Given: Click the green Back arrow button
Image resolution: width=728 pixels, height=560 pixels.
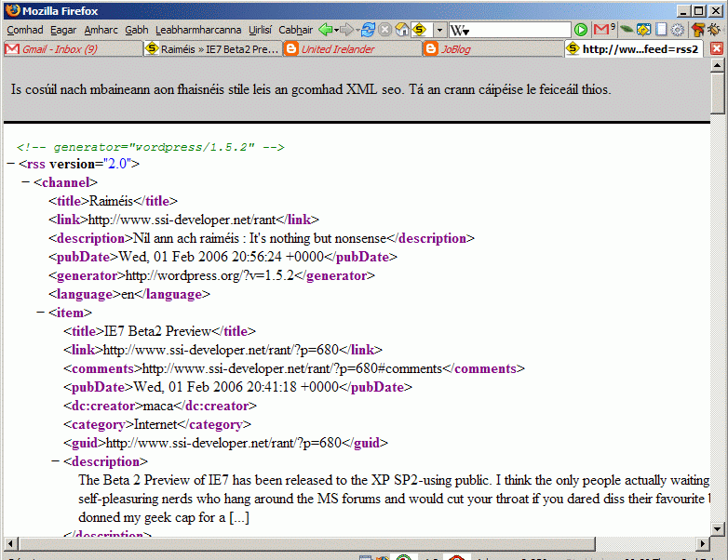Looking at the screenshot, I should [x=326, y=30].
